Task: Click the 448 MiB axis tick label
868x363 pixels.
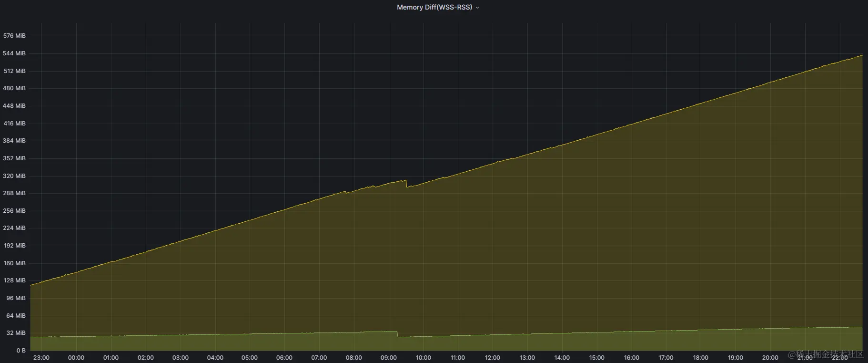Action: tap(14, 106)
